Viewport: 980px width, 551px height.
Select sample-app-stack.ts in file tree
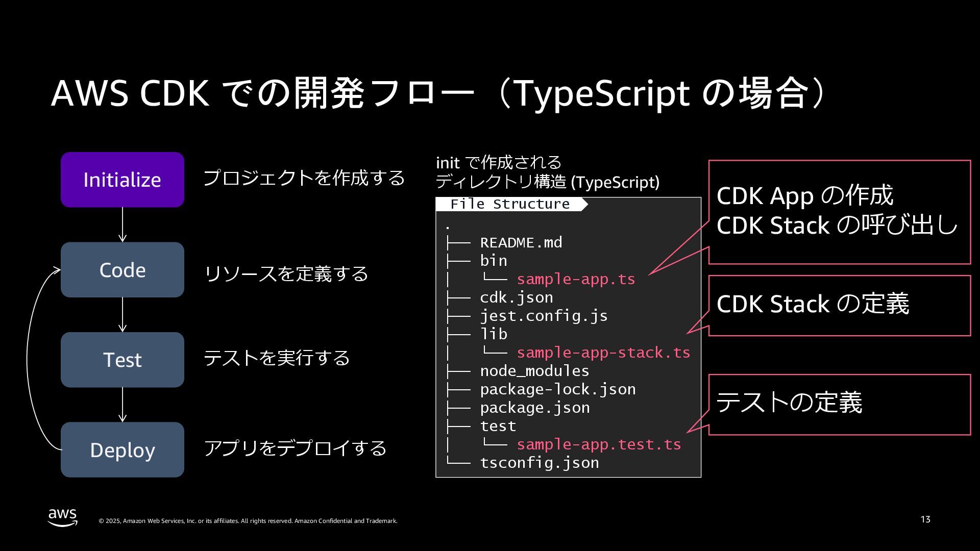coord(603,353)
